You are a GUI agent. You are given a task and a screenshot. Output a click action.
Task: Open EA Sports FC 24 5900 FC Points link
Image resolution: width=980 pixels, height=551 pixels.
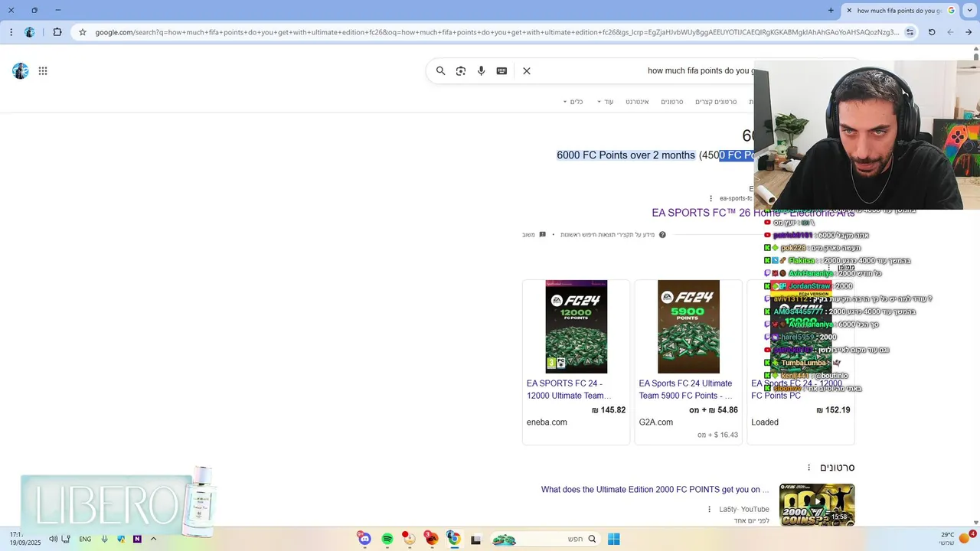686,390
